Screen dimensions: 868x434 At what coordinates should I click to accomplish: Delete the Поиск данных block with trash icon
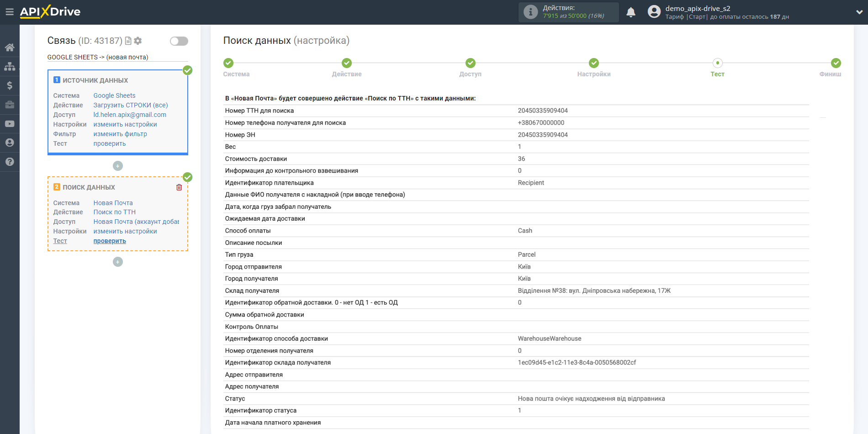click(179, 187)
